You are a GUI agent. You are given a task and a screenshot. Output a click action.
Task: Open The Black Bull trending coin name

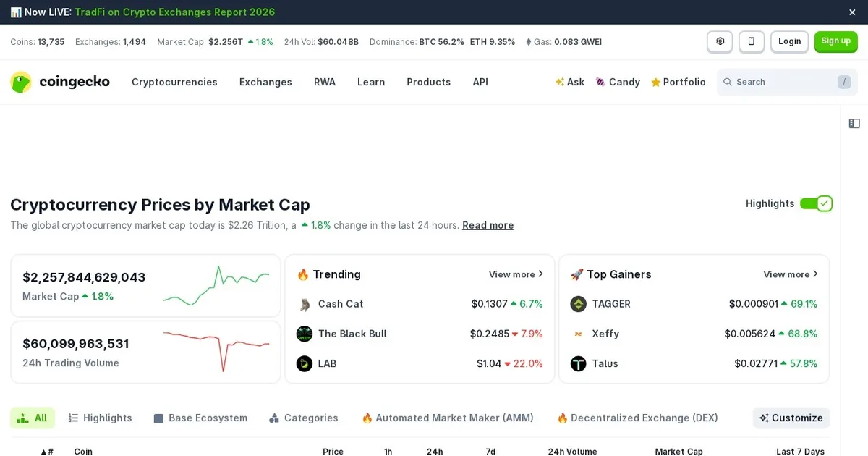pos(352,334)
